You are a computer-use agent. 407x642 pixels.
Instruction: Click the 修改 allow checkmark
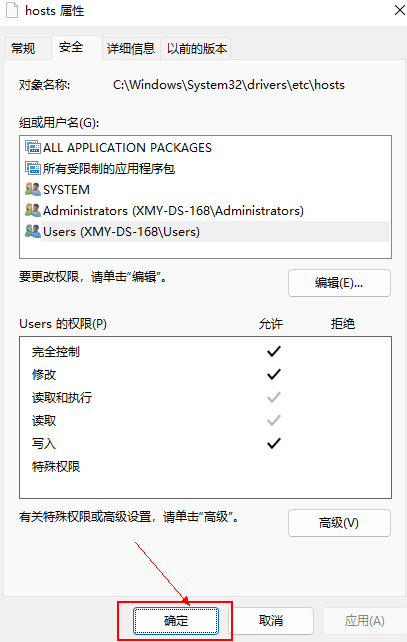(x=274, y=374)
